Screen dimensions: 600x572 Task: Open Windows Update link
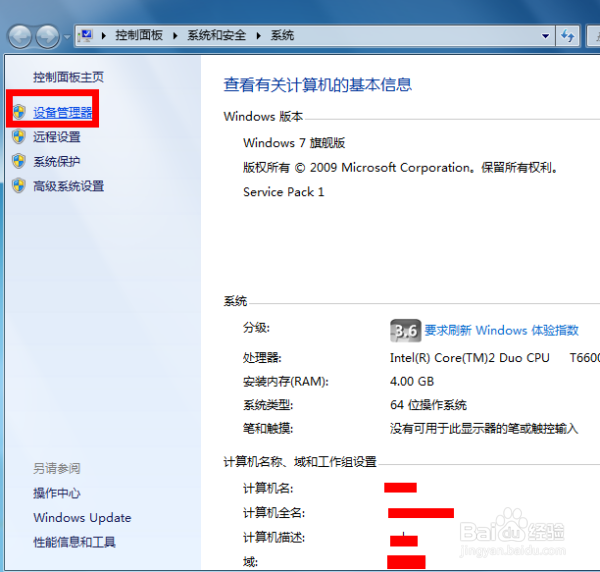82,518
